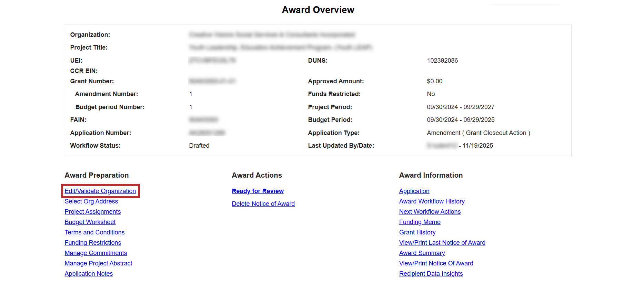The image size is (644, 284).
Task: View Grant History
Action: pos(417,232)
